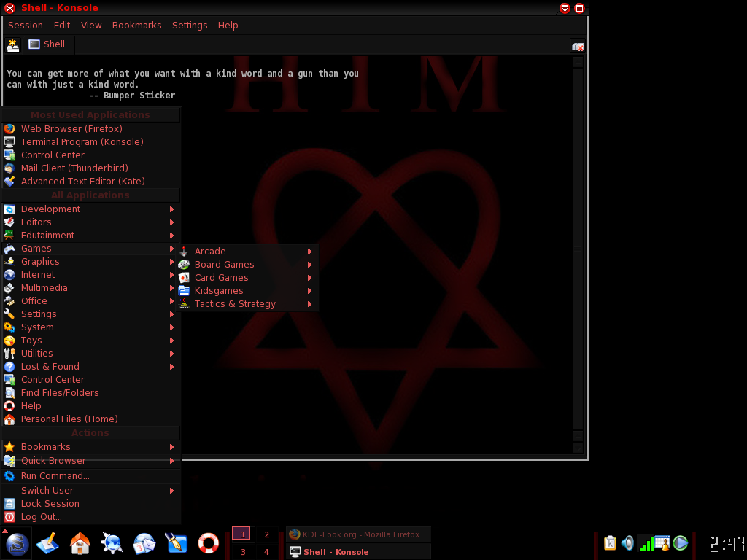Activate Shell - Konsole taskbar entry
747x560 pixels.
358,552
